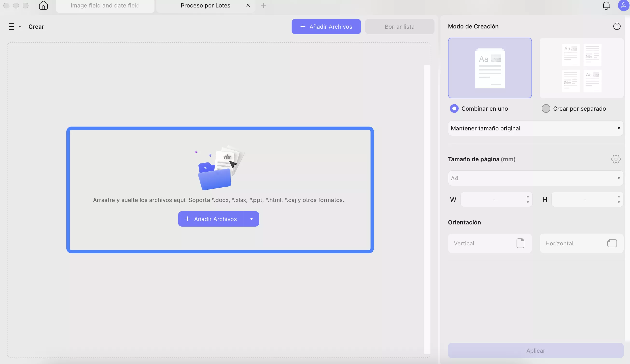Increase the W width stepper value
This screenshot has height=364, width=630.
click(x=527, y=196)
